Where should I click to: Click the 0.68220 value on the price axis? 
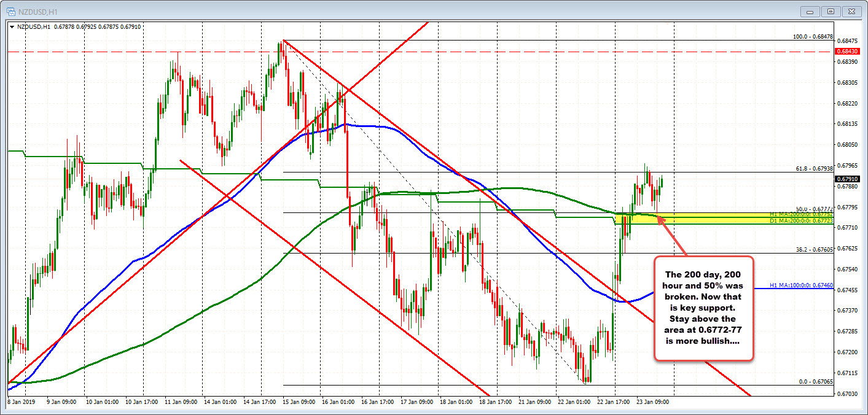point(848,103)
